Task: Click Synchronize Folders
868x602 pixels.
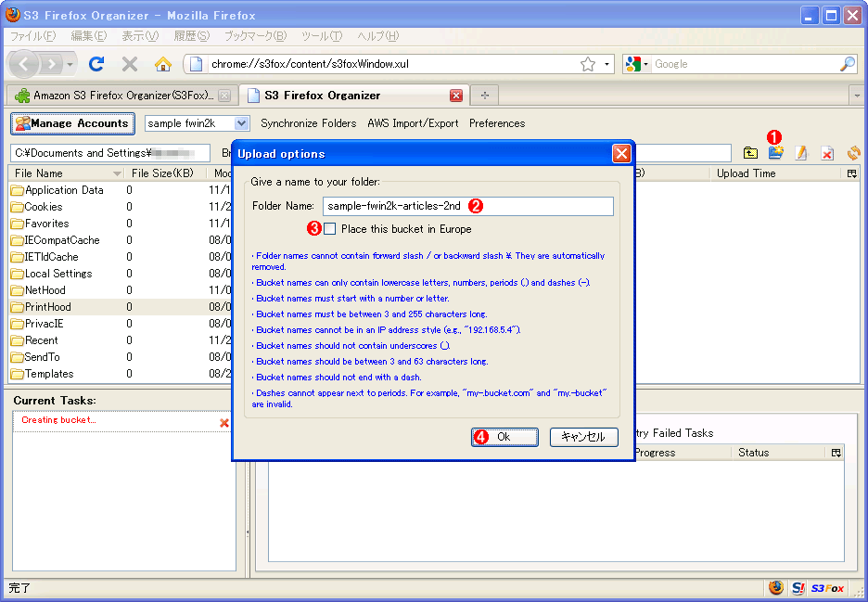Action: click(x=308, y=123)
